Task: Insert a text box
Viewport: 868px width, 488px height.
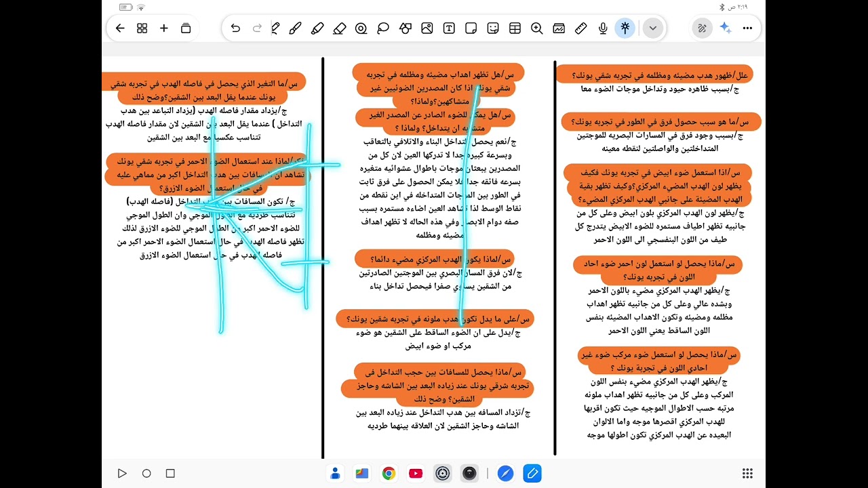Action: click(x=449, y=28)
